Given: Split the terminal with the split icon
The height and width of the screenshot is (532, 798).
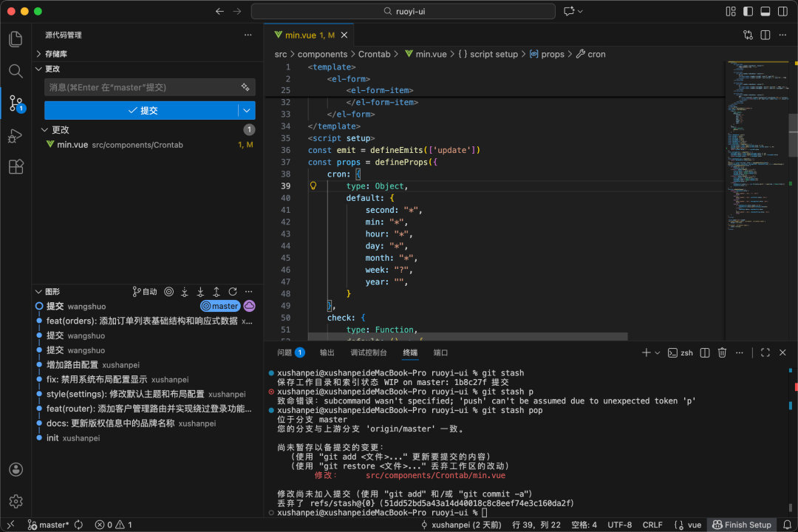Looking at the screenshot, I should click(705, 352).
